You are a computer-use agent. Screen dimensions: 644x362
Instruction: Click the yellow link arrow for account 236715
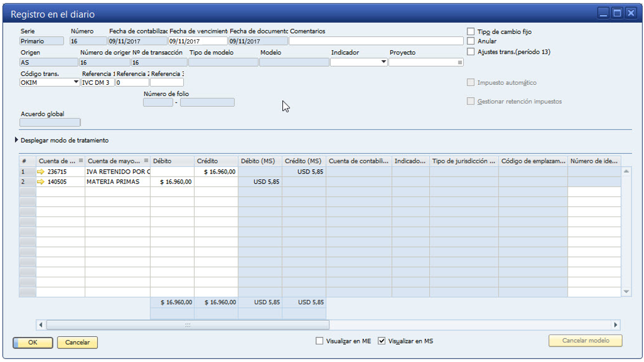click(x=41, y=172)
